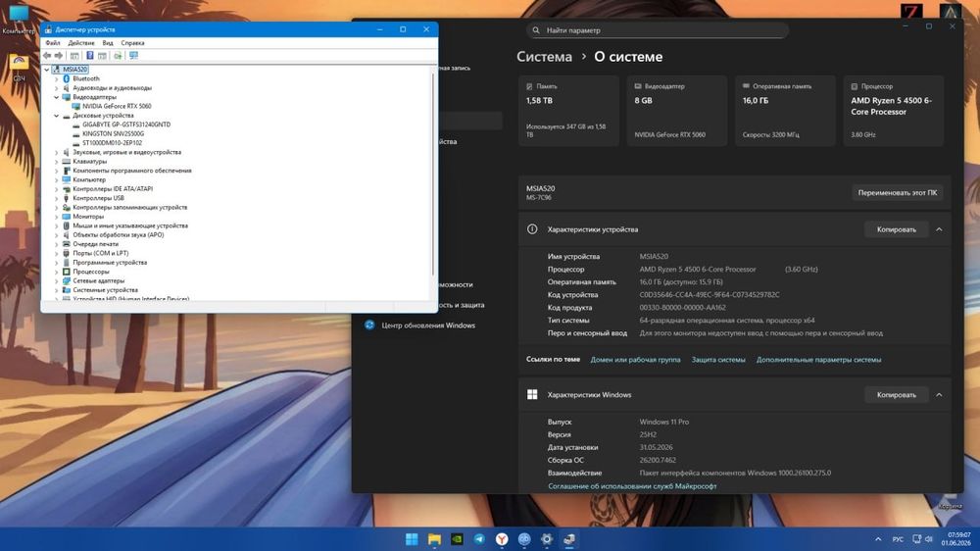This screenshot has height=551, width=980.
Task: Open the Файл menu
Action: tap(53, 43)
